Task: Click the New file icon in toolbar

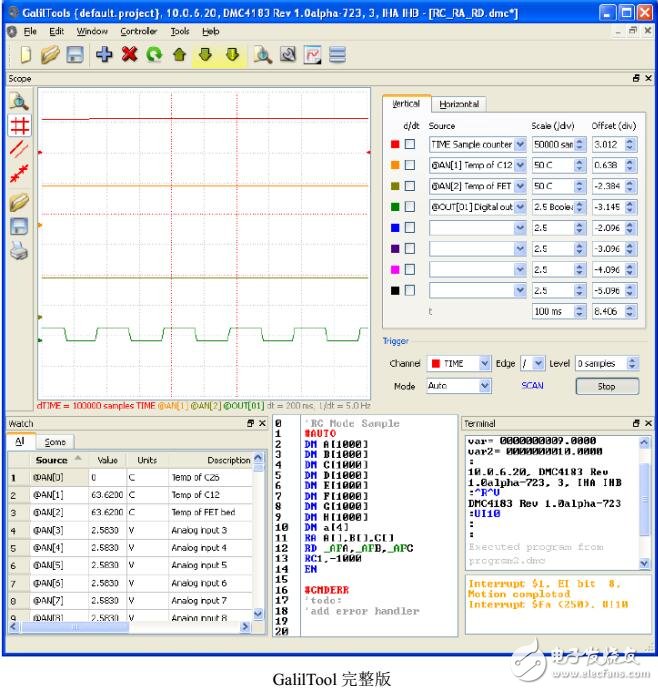Action: (26, 55)
